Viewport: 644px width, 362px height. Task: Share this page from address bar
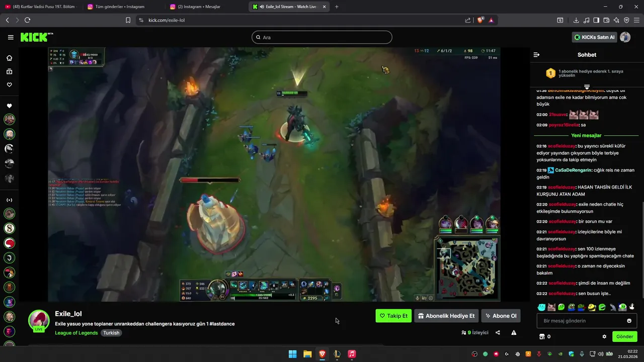[x=468, y=20]
